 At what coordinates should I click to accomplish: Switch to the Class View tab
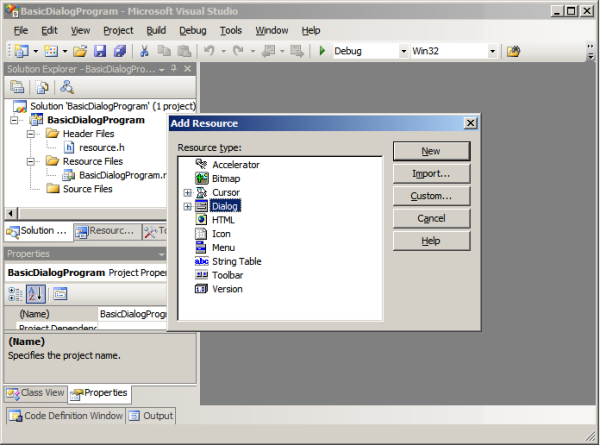[x=36, y=393]
